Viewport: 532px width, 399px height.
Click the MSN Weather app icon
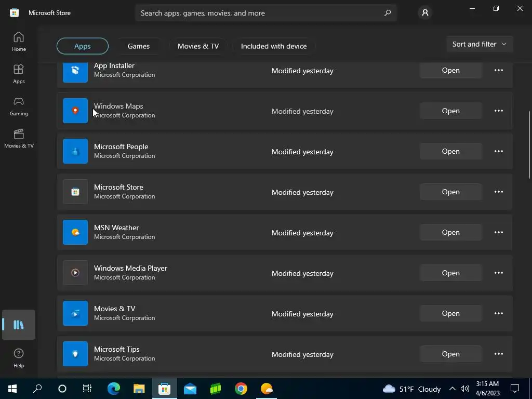75,232
